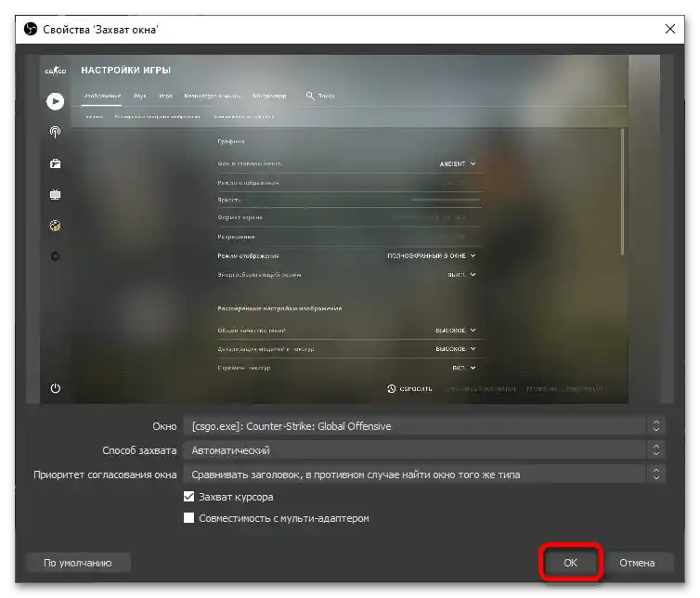This screenshot has width=700, height=598.
Task: Click the TV watch icon in preview sidebar
Action: tap(56, 195)
